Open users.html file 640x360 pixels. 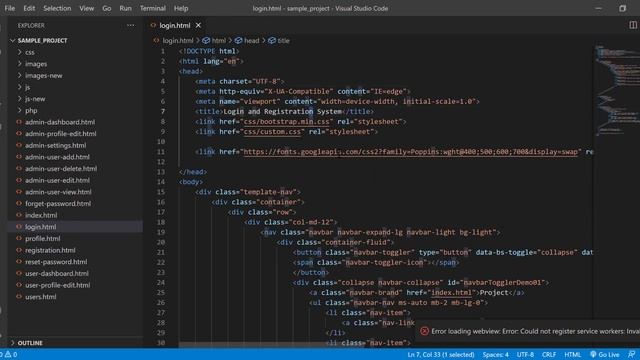[x=41, y=297]
